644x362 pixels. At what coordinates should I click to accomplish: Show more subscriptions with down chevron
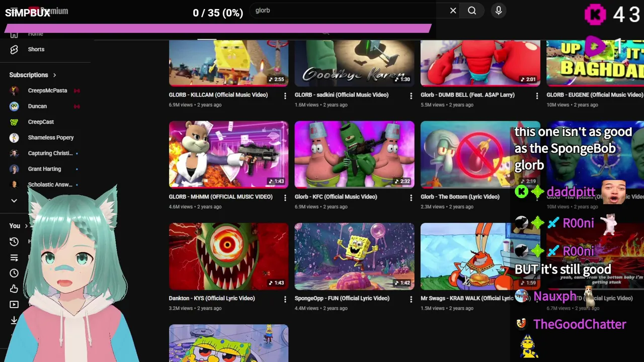14,200
